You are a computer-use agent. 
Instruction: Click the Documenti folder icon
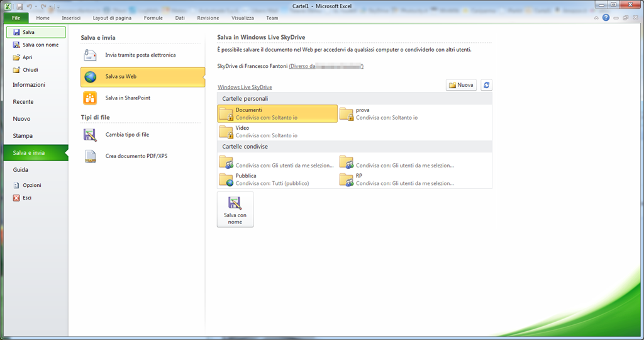[226, 114]
